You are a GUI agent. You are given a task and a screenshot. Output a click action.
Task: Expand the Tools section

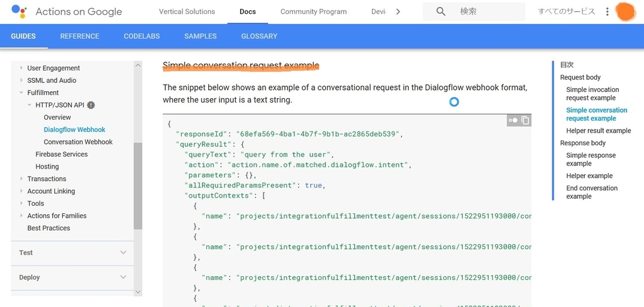pos(21,203)
